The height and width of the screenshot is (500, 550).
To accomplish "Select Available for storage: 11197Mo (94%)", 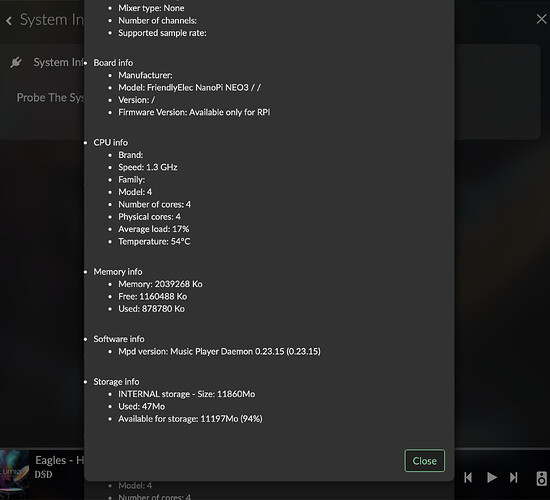I will point(190,419).
